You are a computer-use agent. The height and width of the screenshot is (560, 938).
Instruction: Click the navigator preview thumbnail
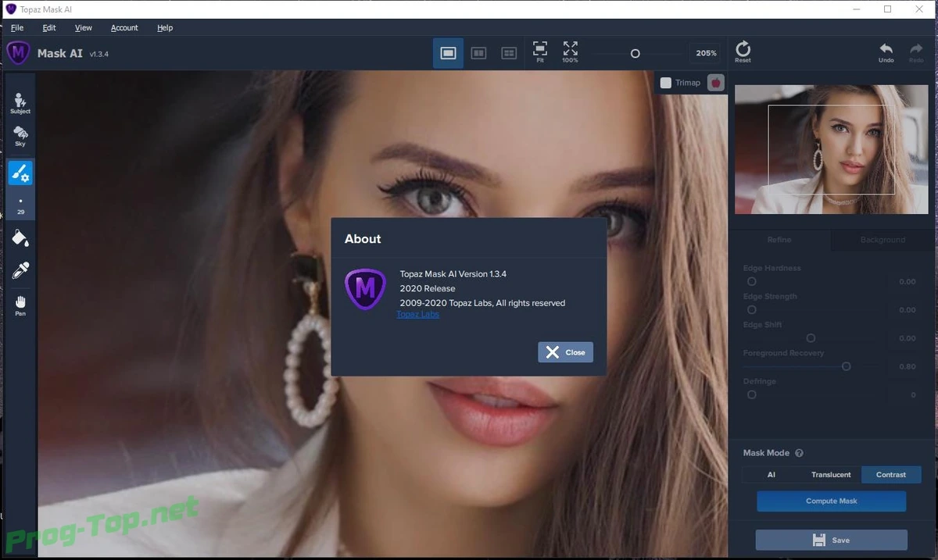(832, 149)
